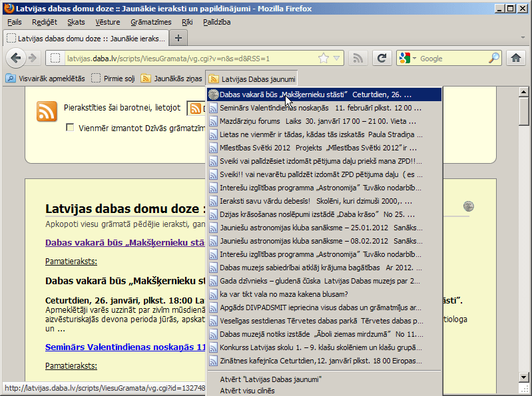The height and width of the screenshot is (396, 532).
Task: Open the ka var tikt vala entry
Action: 324,294
